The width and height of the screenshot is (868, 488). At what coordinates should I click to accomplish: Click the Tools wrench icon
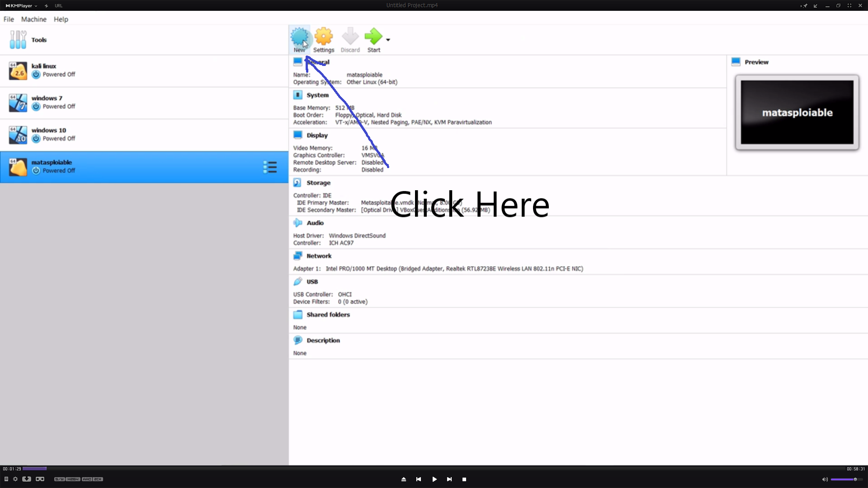[x=18, y=40]
